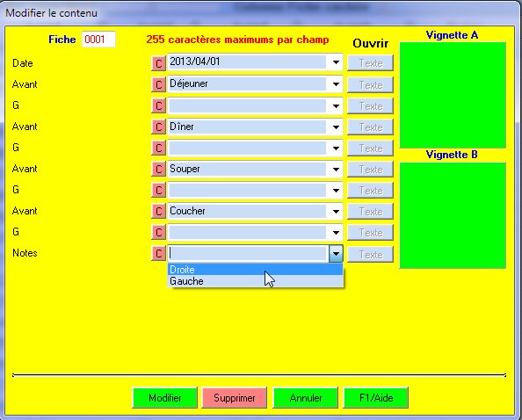Screen dimensions: 522x420
Task: Open help via the F1/Aide button
Action: 376,398
